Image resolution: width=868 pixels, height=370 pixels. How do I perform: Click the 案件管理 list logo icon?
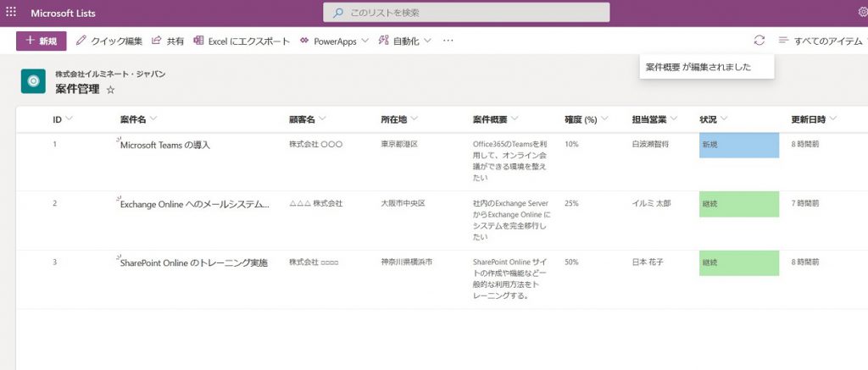tap(33, 81)
